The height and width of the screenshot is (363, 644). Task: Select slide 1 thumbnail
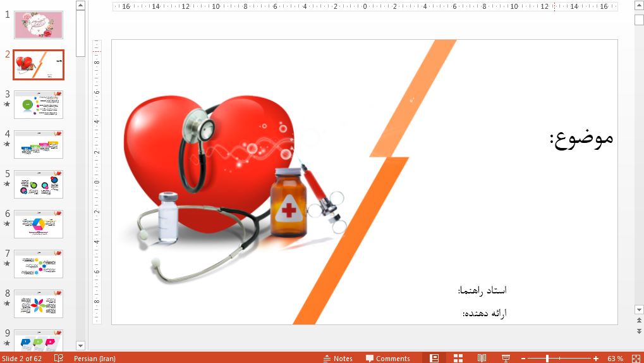point(39,25)
